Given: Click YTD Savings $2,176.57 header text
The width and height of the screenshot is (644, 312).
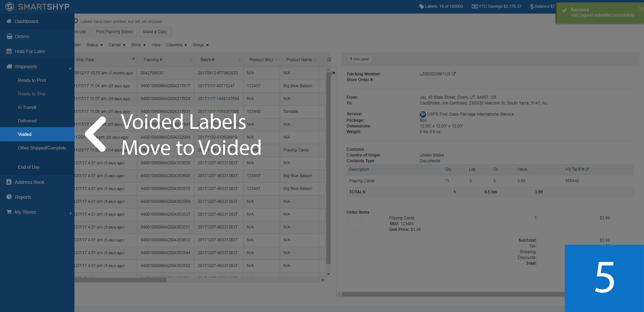Looking at the screenshot, I should [500, 6].
